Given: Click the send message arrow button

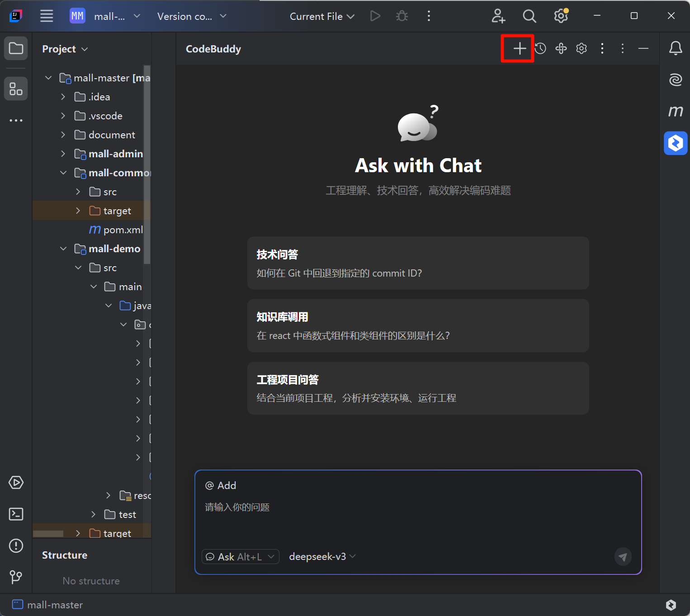Looking at the screenshot, I should click(x=623, y=557).
